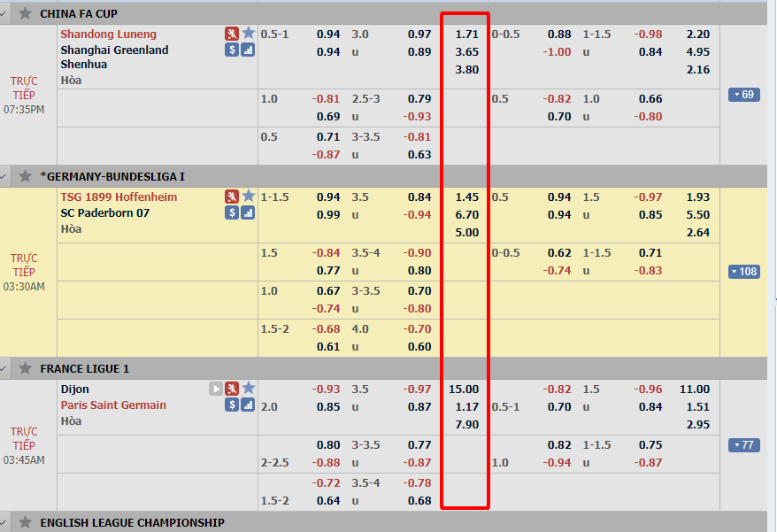Open the dollar icon for the Dijon match
Image resolution: width=777 pixels, height=532 pixels.
pos(231,405)
